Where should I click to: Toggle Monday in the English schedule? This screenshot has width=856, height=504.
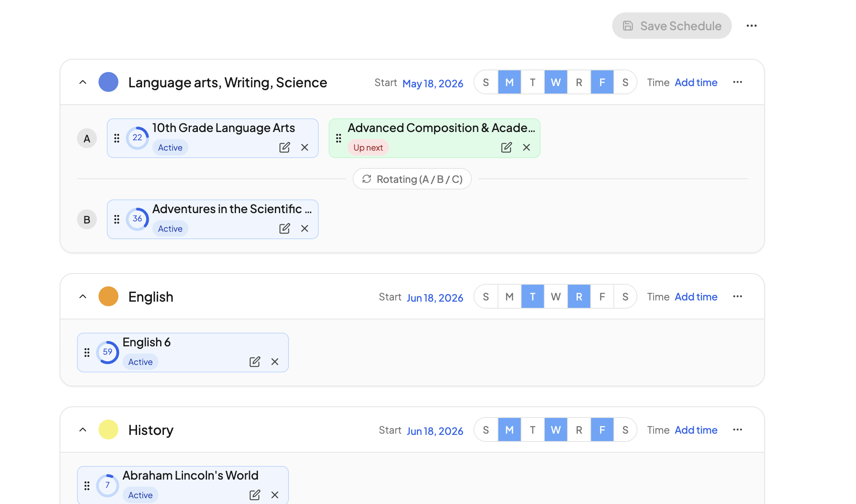(510, 296)
